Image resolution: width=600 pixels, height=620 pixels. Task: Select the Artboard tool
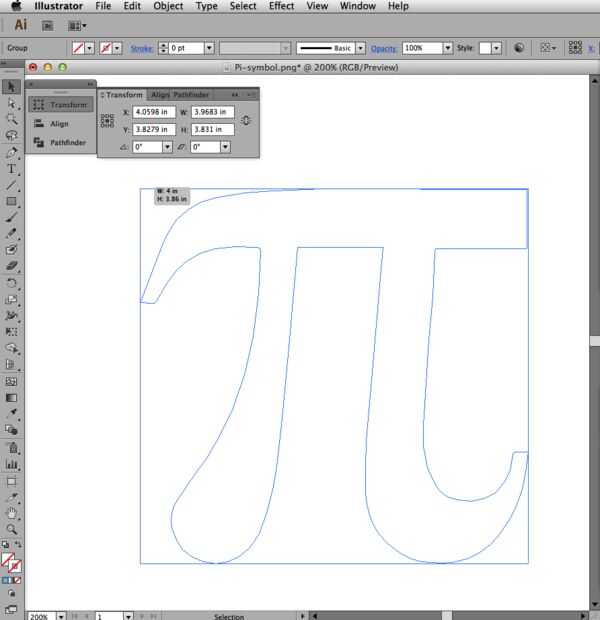pyautogui.click(x=11, y=482)
